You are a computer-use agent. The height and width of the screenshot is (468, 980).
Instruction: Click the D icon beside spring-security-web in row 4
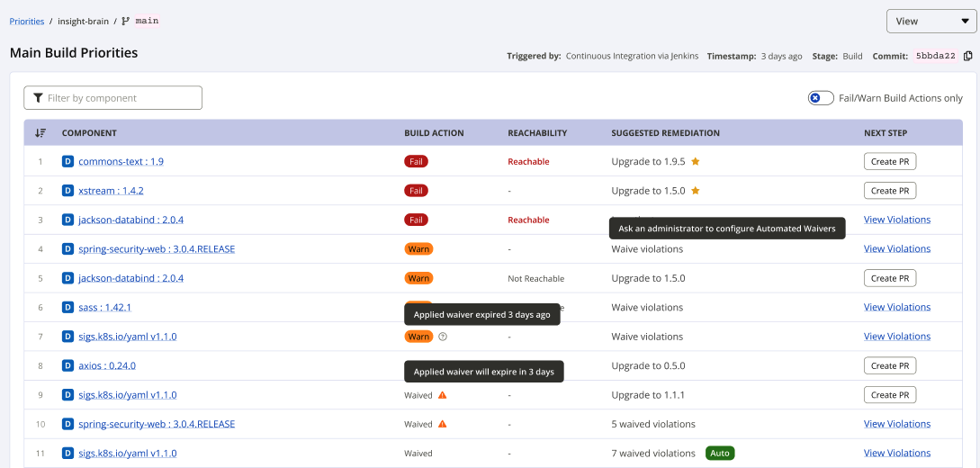tap(67, 248)
